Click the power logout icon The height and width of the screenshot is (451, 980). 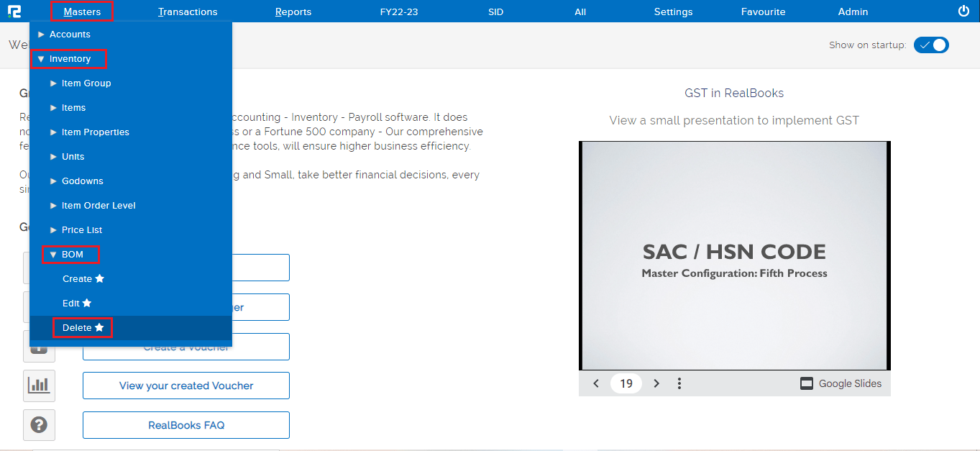[x=963, y=11]
